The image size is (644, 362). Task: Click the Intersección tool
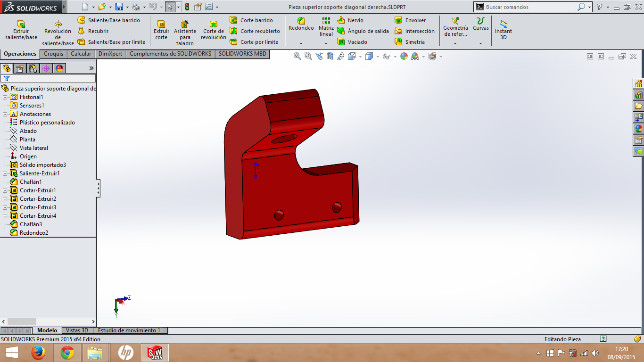414,31
